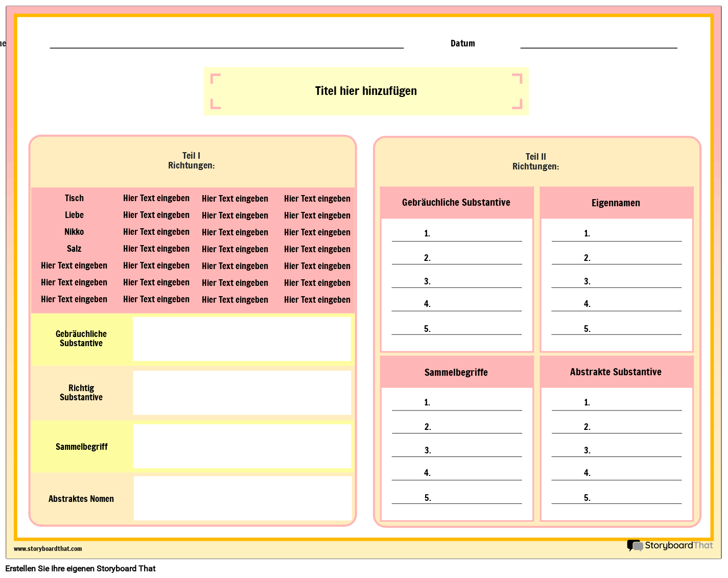The image size is (728, 578).
Task: Select the "Abstraktes Nomen" row label
Action: pos(81,499)
